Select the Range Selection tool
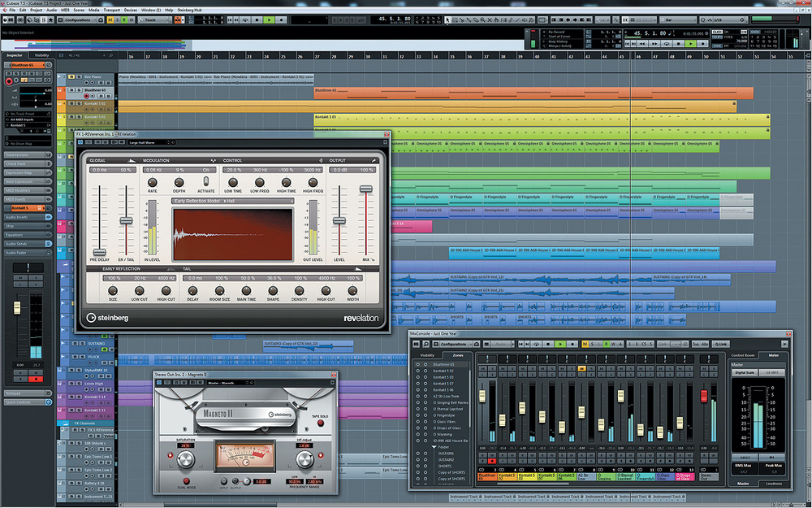812x508 pixels. coord(456,20)
